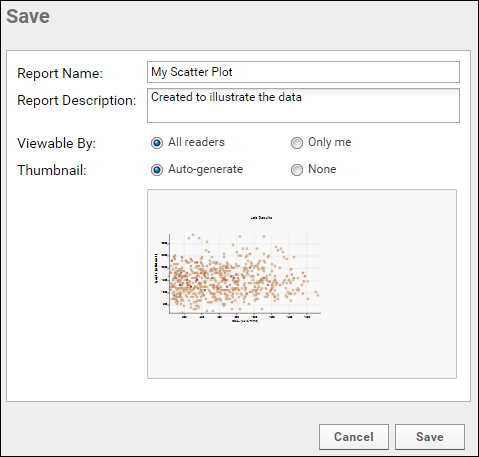Click the "None" thumbnail option text
Viewport: 479px width, 457px height.
322,169
